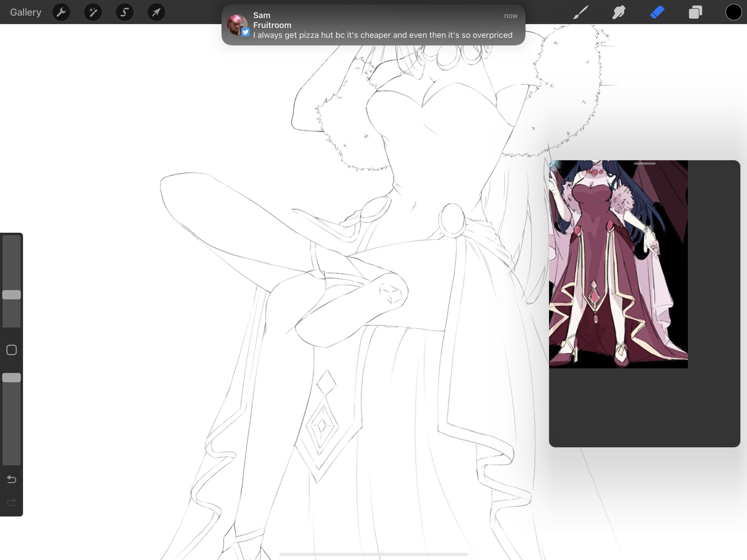
Task: Activate the Selection tool
Action: (125, 12)
